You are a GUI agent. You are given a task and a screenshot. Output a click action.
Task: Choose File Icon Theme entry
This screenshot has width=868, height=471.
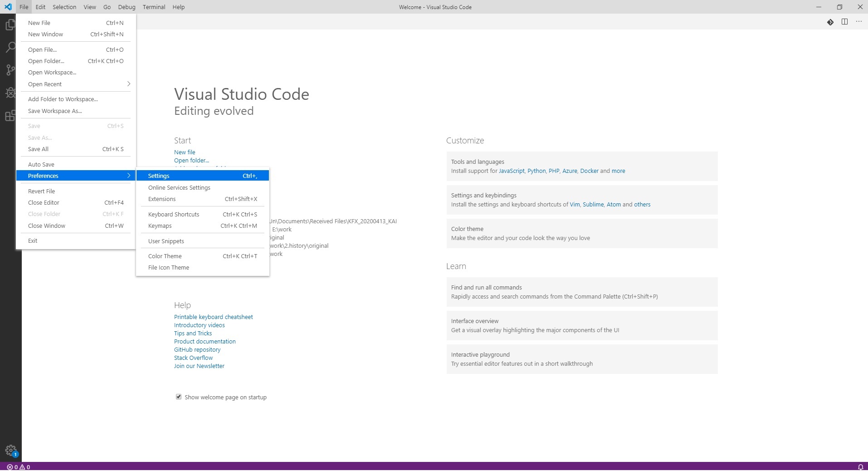pyautogui.click(x=203, y=267)
